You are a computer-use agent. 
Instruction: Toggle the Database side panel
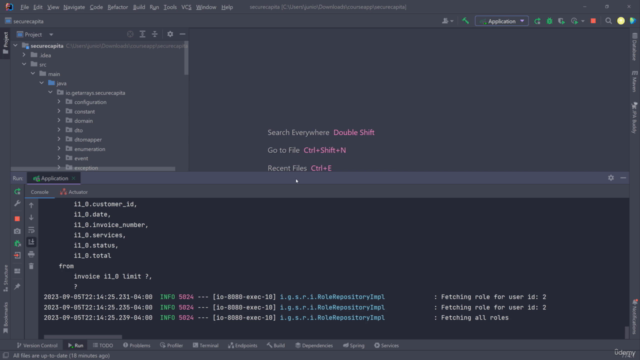[x=634, y=47]
